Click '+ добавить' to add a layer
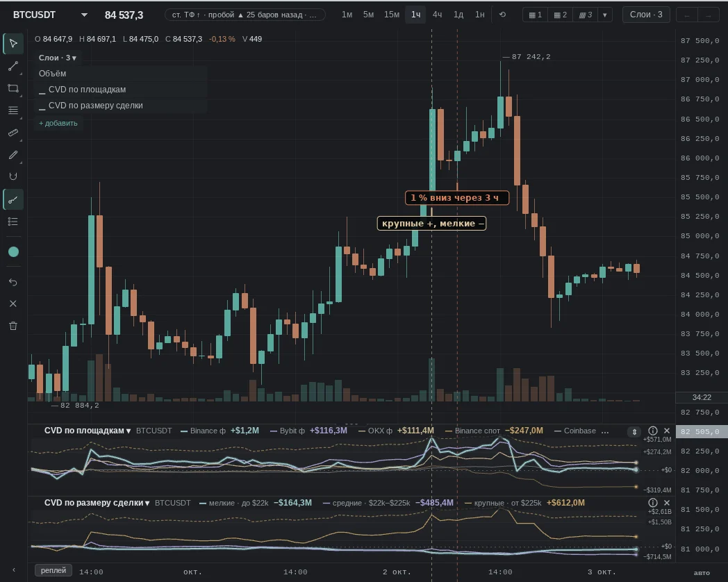Viewport: 728px width, 582px height. point(58,123)
